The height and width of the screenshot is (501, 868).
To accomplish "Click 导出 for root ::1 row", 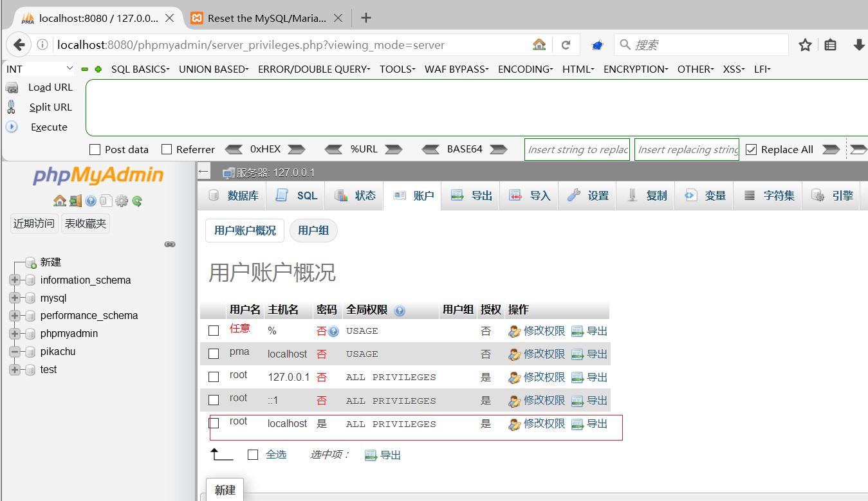I will 589,401.
